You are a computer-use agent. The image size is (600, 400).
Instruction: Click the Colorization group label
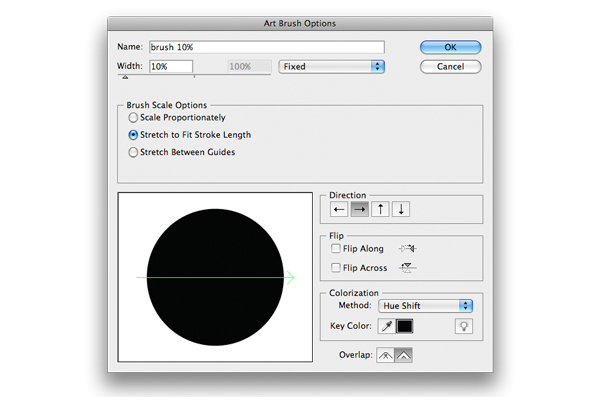tap(354, 293)
